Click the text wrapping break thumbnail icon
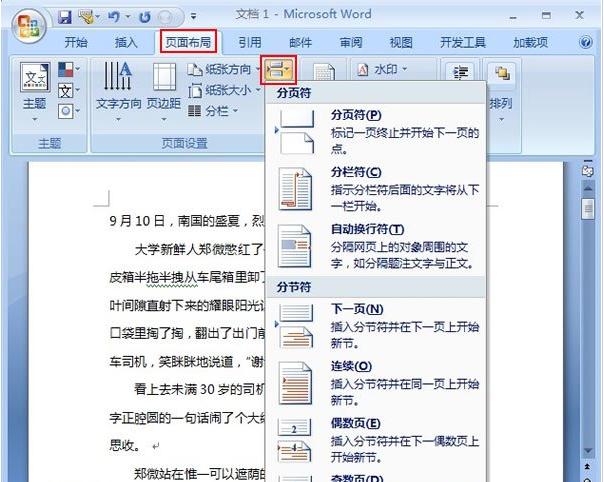This screenshot has width=604, height=482. [x=295, y=246]
